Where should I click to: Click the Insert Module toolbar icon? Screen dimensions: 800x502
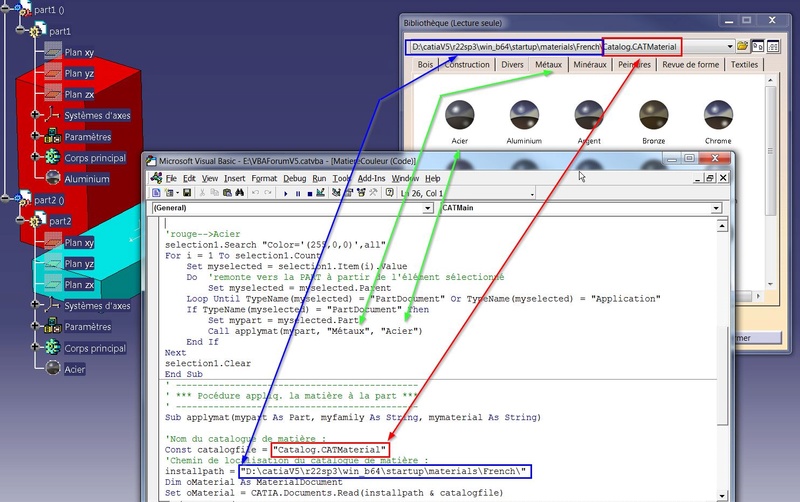[x=169, y=193]
